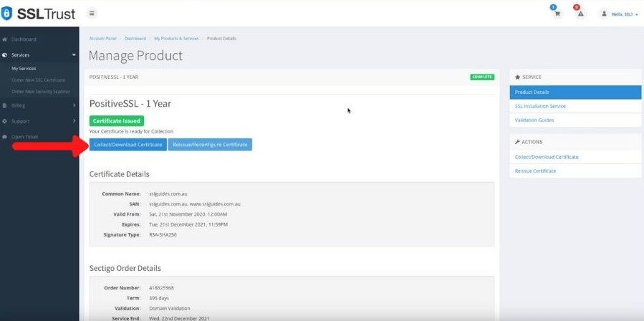Select My Services in sidebar
The image size is (644, 321).
(24, 68)
